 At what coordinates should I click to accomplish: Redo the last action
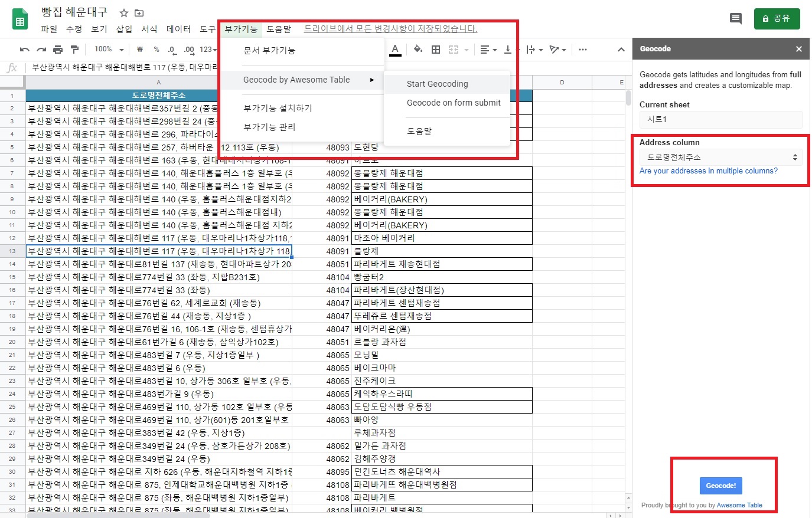(x=41, y=50)
